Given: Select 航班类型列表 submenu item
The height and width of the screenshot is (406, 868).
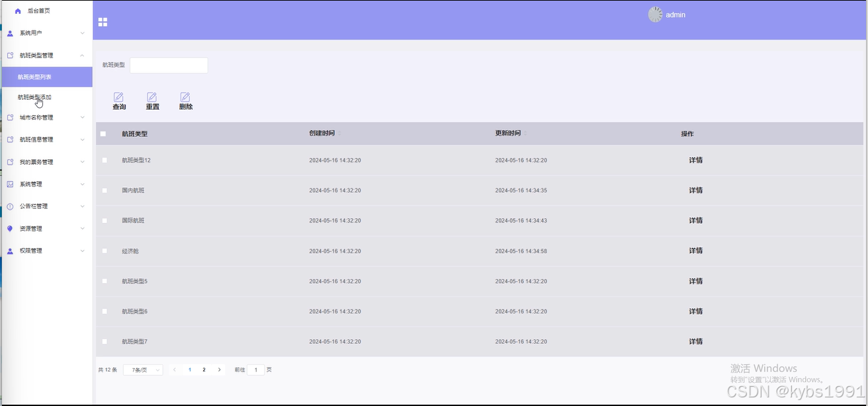Looking at the screenshot, I should tap(46, 77).
